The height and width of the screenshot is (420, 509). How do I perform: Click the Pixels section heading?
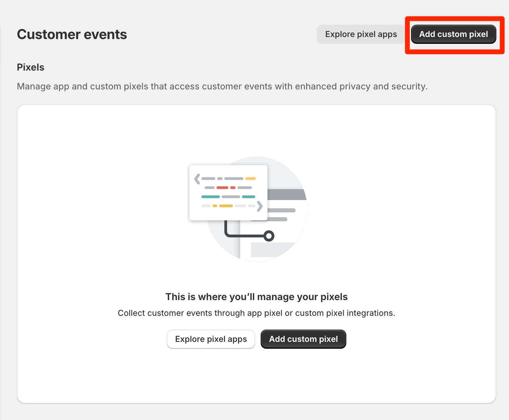click(x=30, y=67)
